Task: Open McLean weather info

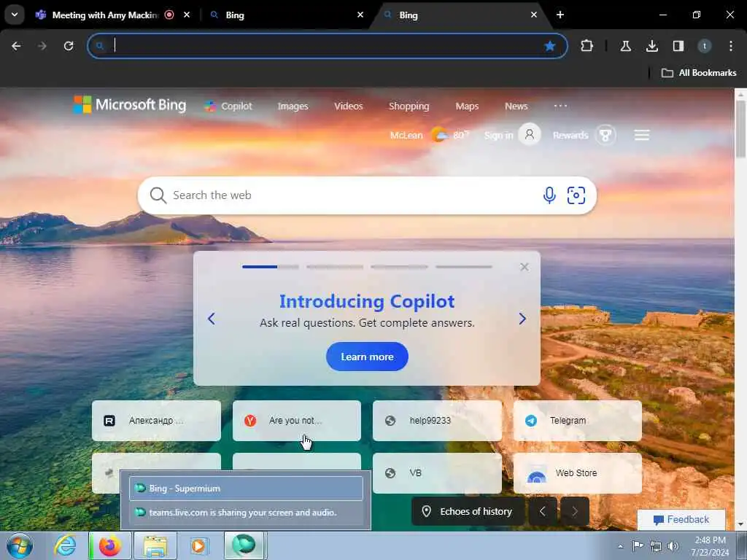Action: coord(429,135)
